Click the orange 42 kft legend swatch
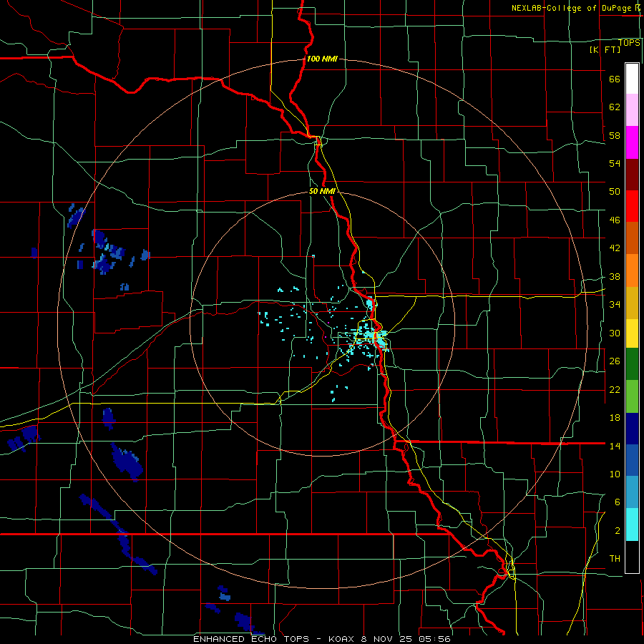Viewport: 644px width, 644px height. pos(632,270)
